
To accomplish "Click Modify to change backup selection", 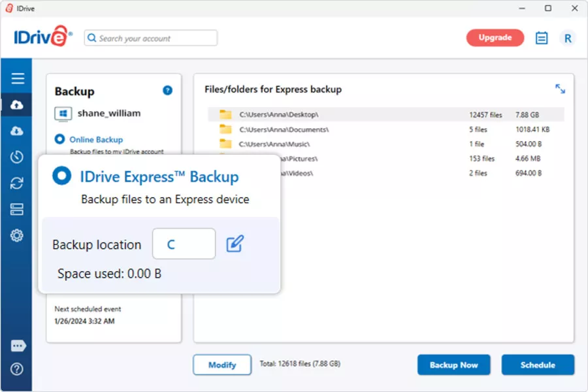I will [x=221, y=365].
